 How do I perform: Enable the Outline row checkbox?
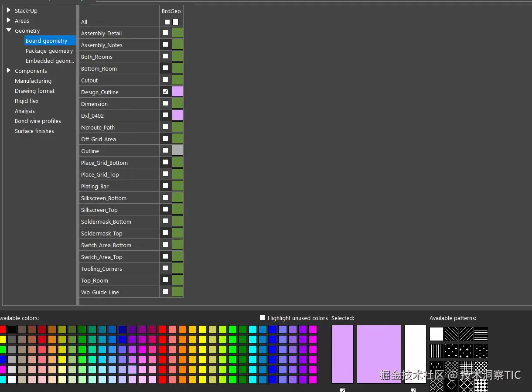pos(165,150)
